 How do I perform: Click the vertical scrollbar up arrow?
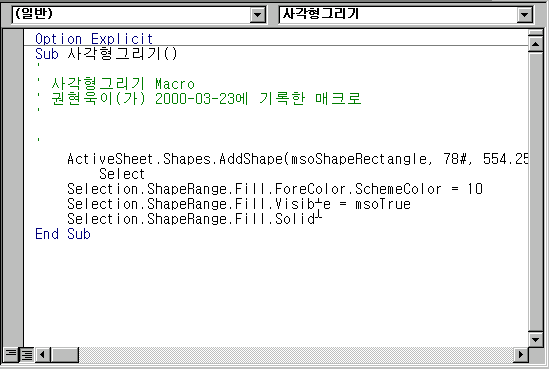tap(535, 43)
